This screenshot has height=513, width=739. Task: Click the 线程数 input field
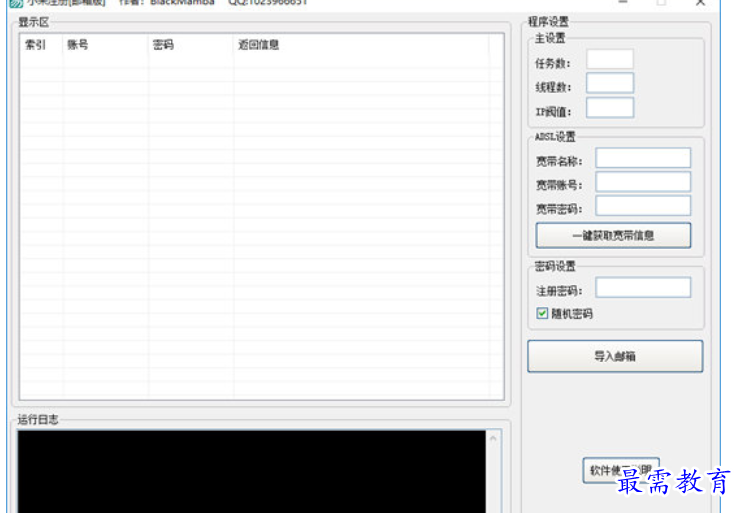609,83
